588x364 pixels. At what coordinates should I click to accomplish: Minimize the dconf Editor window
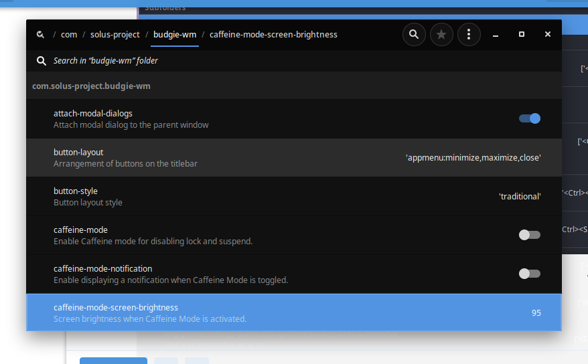pyautogui.click(x=496, y=34)
